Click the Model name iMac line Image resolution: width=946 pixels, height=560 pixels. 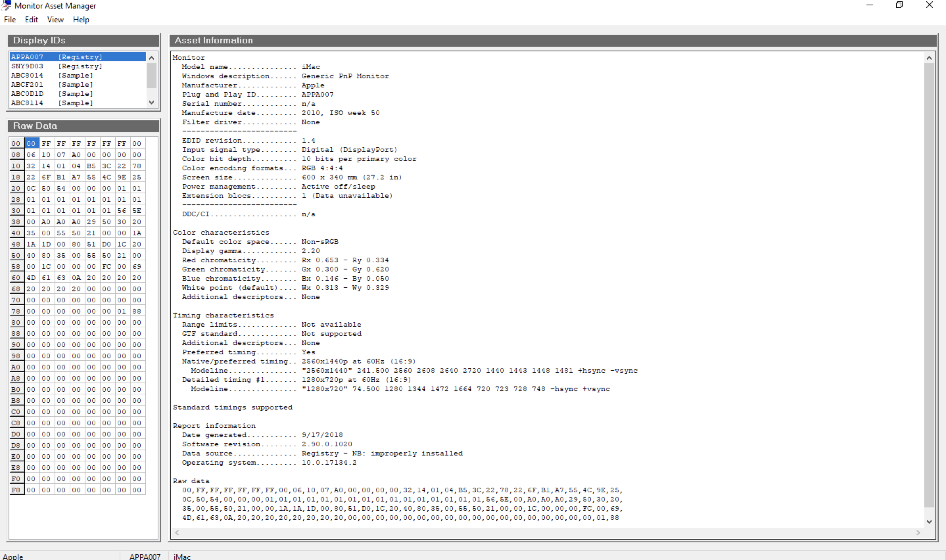251,67
